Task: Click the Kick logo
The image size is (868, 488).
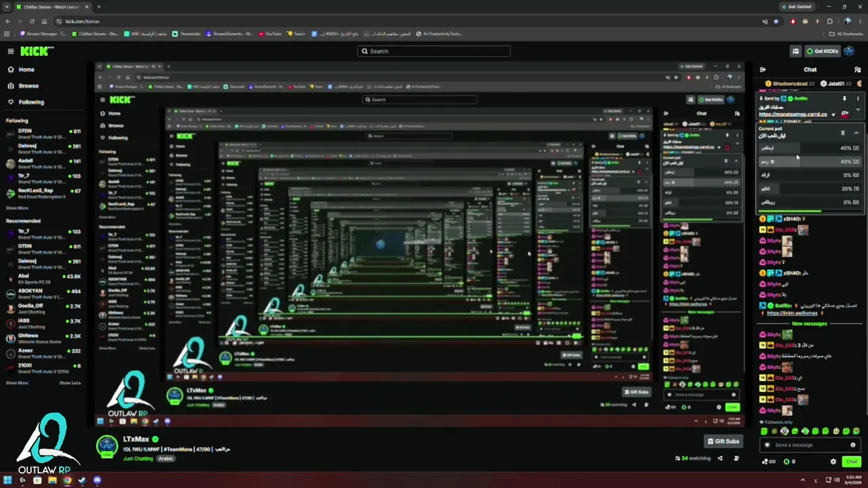Action: pos(36,51)
